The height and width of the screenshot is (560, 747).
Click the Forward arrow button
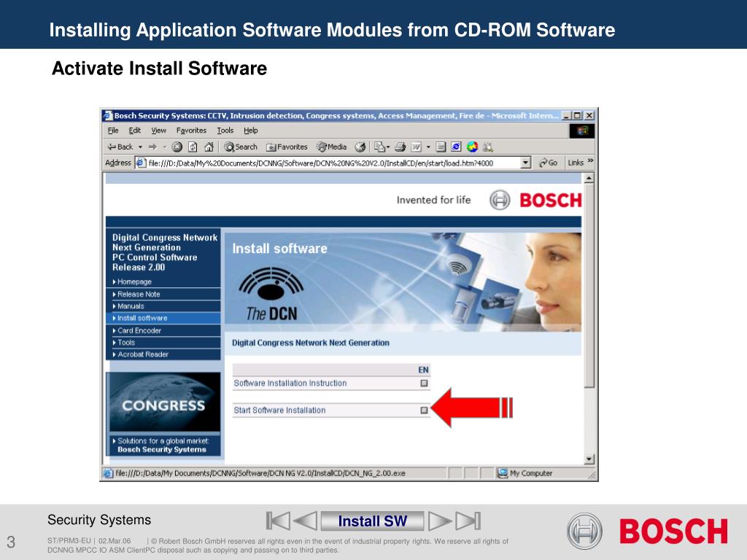tap(153, 147)
